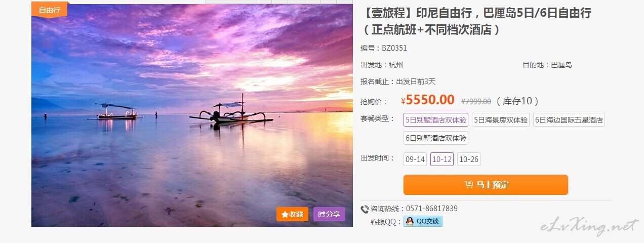Click the 自由行 orange ribbon badge

pyautogui.click(x=49, y=10)
